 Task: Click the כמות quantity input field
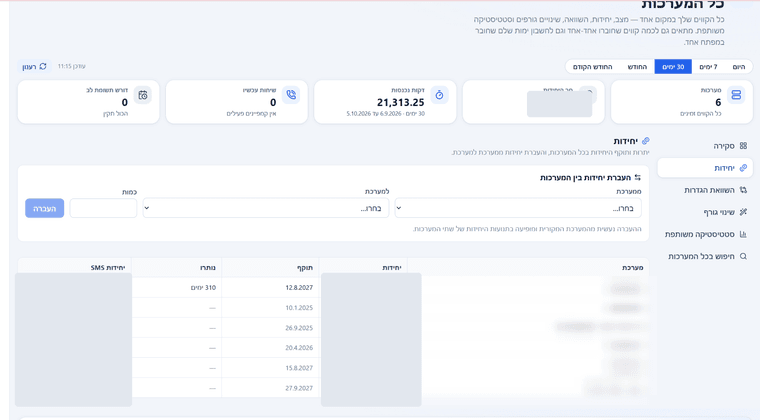pos(103,208)
